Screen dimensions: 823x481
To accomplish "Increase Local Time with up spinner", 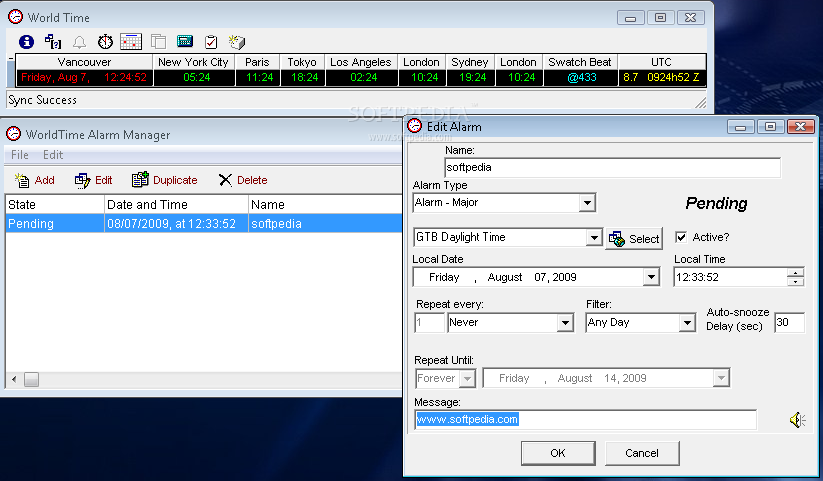I will click(x=796, y=273).
